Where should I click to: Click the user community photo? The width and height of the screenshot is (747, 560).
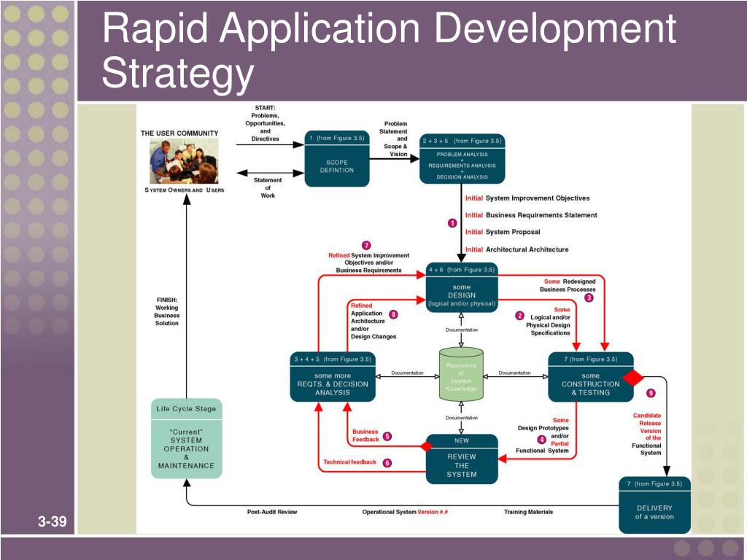(x=184, y=161)
